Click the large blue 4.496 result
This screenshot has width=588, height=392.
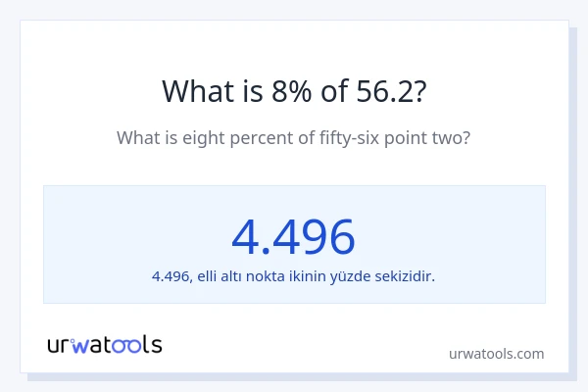pos(293,236)
